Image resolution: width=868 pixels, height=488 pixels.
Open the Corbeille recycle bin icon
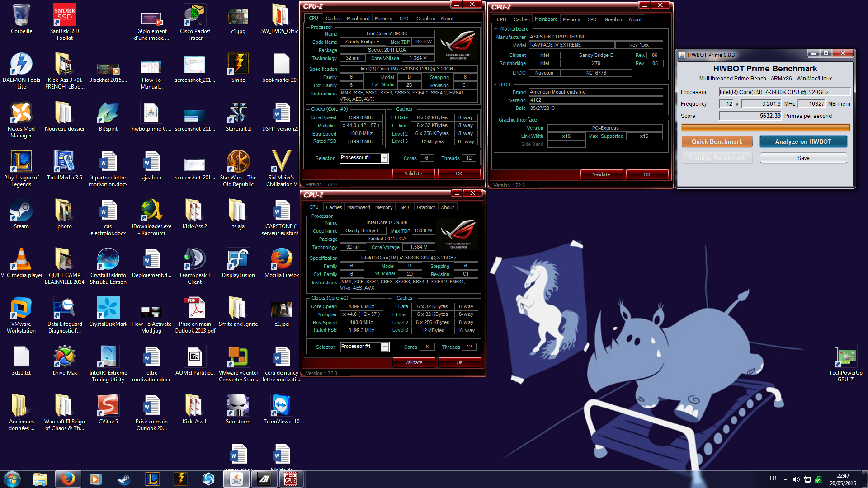(x=21, y=19)
